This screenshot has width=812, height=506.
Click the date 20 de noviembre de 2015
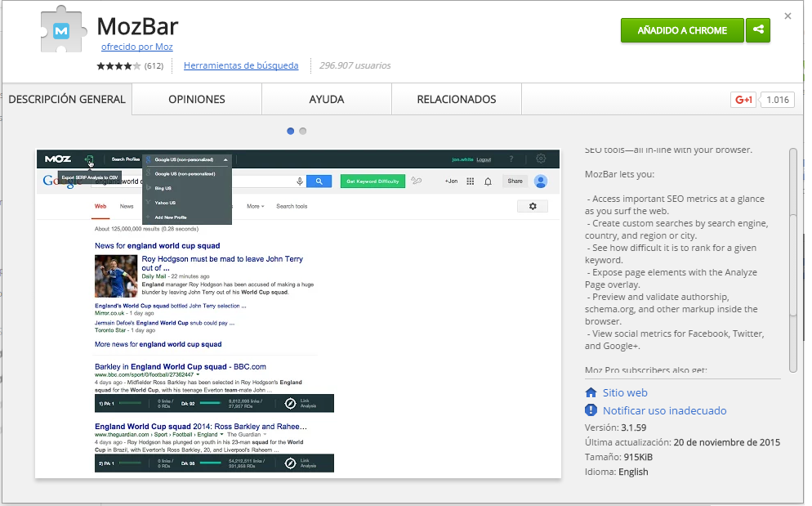[x=726, y=442]
